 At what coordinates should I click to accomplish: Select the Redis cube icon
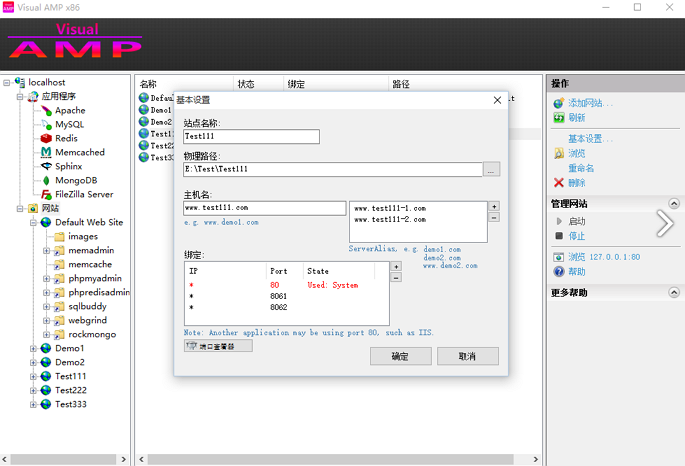(46, 138)
